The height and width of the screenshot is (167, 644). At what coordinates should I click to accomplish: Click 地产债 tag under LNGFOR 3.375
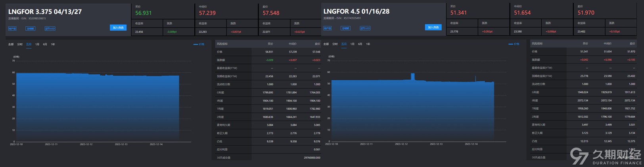click(x=12, y=29)
